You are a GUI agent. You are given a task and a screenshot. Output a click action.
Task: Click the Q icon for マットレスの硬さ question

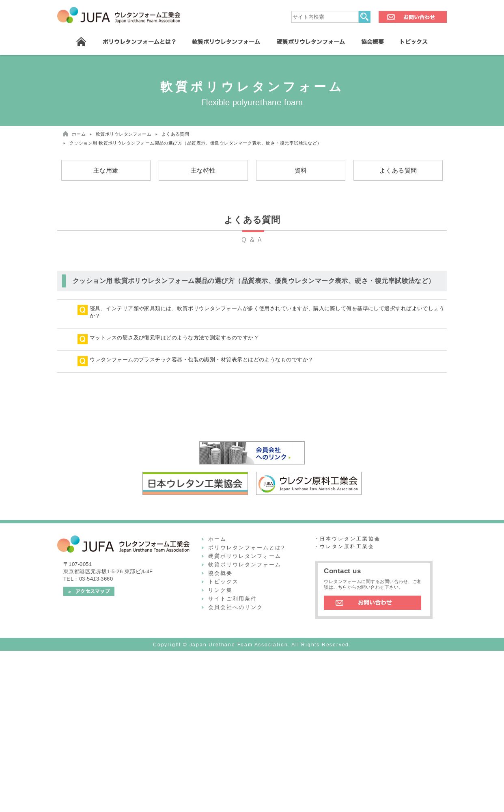(82, 339)
